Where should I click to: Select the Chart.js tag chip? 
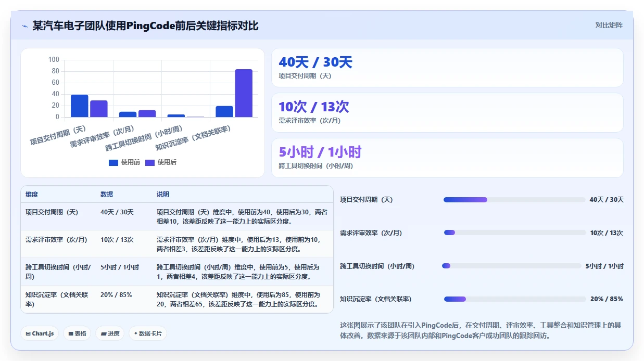[x=40, y=333]
